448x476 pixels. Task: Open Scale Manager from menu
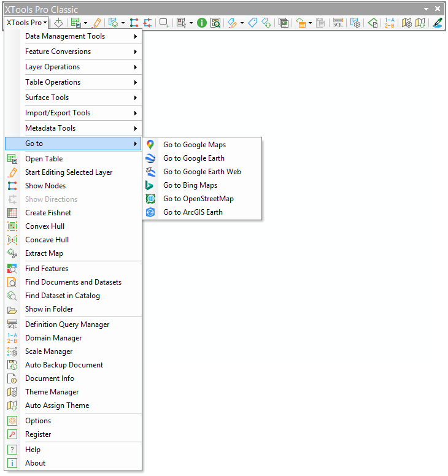[73, 352]
